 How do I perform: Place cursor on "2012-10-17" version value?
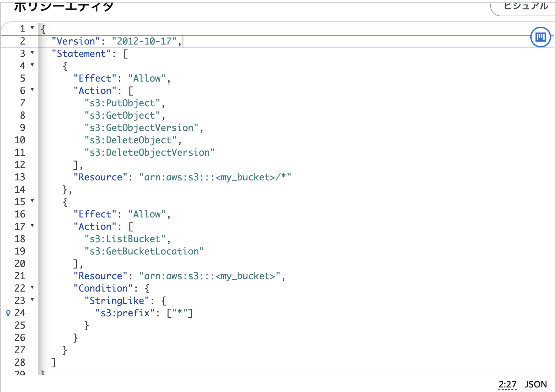click(x=144, y=41)
